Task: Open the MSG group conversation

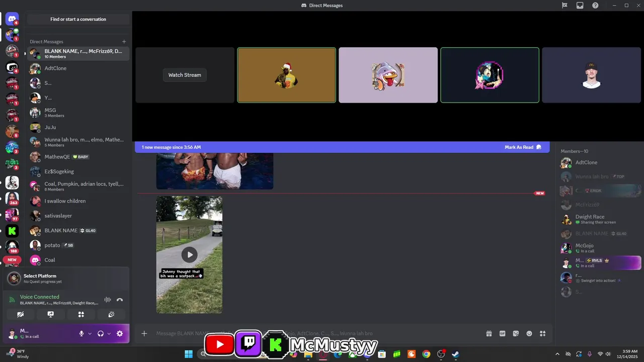Action: 78,113
